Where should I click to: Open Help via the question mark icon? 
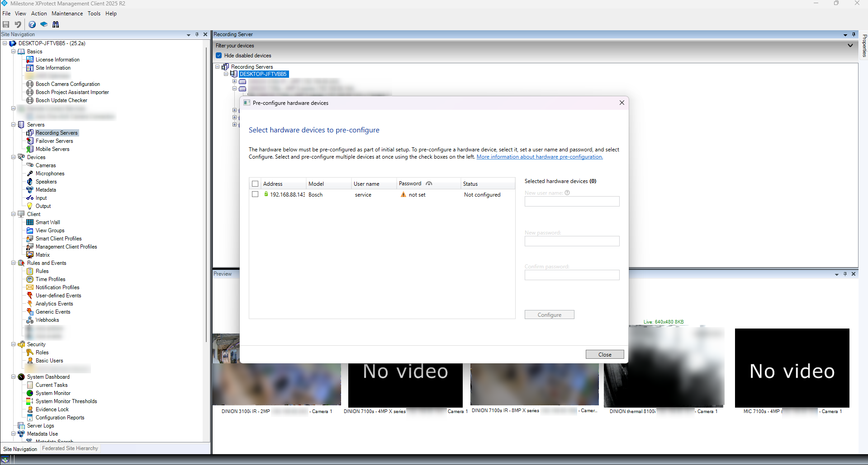tap(32, 24)
